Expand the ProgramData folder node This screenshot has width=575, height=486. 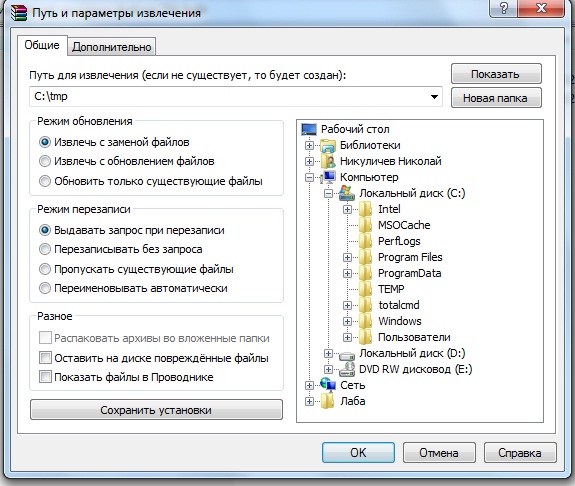pyautogui.click(x=347, y=274)
